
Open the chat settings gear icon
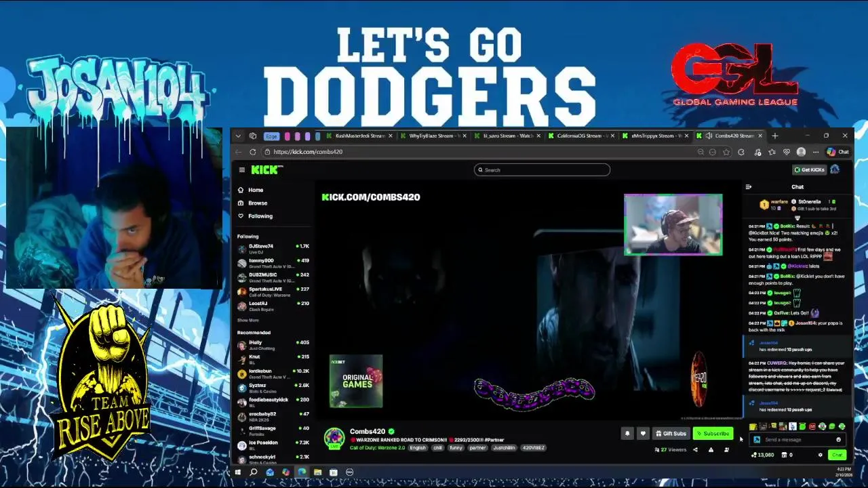(820, 455)
